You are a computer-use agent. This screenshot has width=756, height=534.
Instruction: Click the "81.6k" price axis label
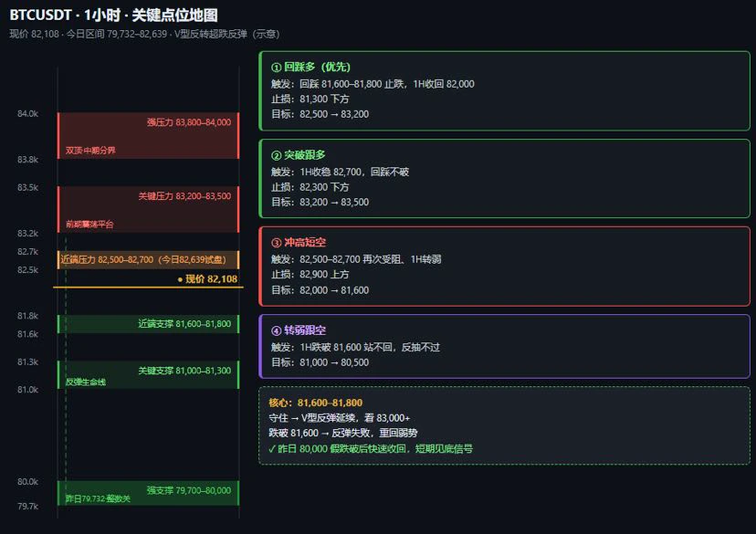[27, 334]
